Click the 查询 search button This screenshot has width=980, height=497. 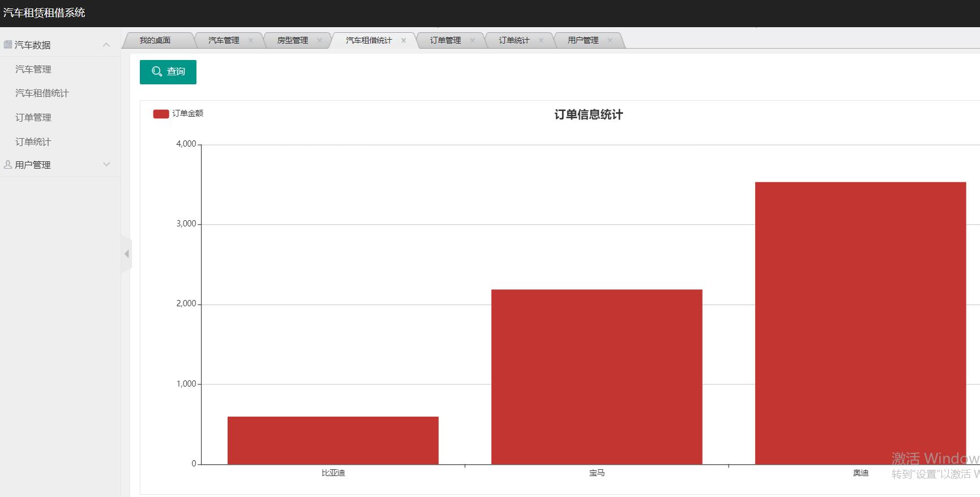(168, 72)
